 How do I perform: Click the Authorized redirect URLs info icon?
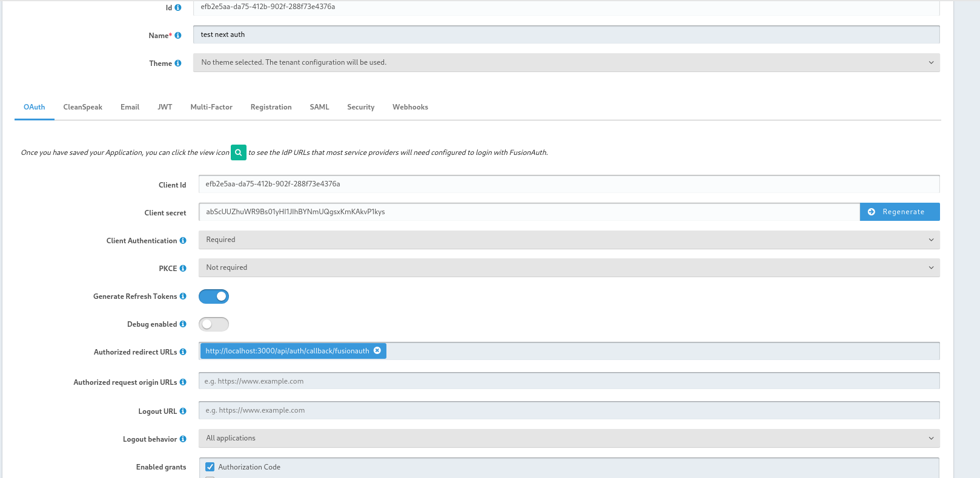[x=183, y=352]
